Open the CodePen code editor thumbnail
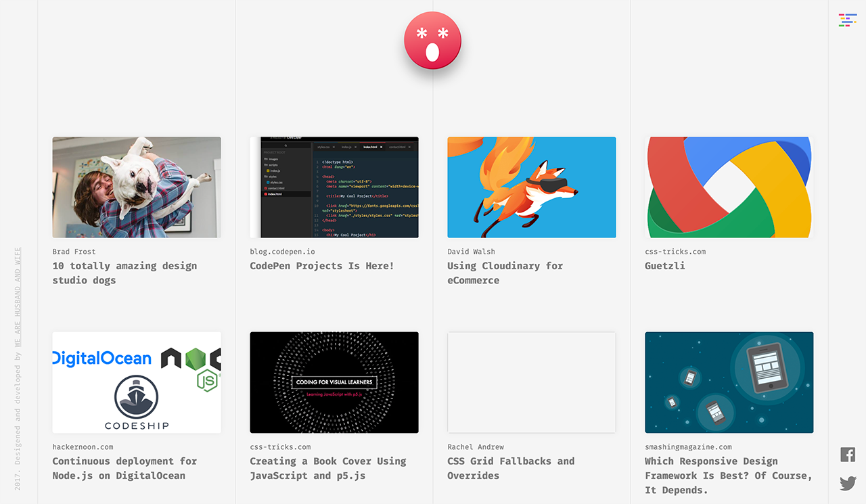Image resolution: width=866 pixels, height=504 pixels. [334, 187]
